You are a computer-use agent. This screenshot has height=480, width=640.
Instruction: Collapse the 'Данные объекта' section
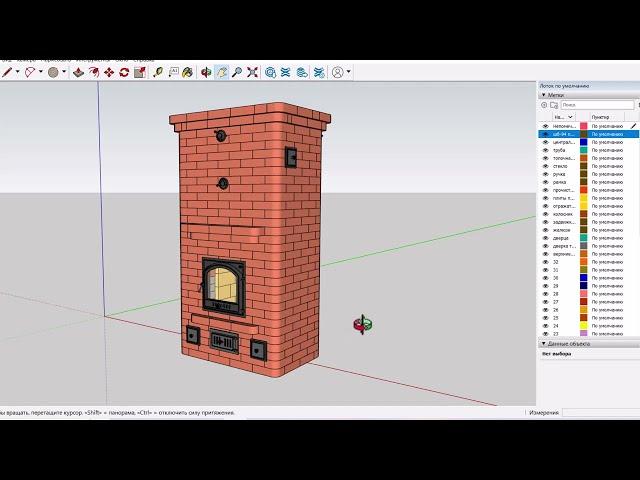pyautogui.click(x=544, y=343)
